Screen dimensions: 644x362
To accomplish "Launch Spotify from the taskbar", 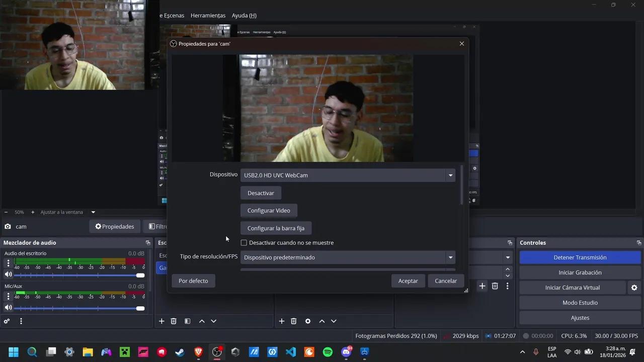I will click(327, 352).
